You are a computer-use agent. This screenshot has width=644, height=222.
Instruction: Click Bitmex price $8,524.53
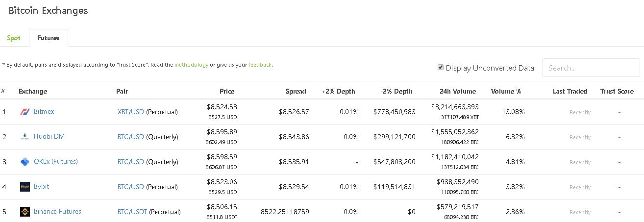pyautogui.click(x=222, y=106)
